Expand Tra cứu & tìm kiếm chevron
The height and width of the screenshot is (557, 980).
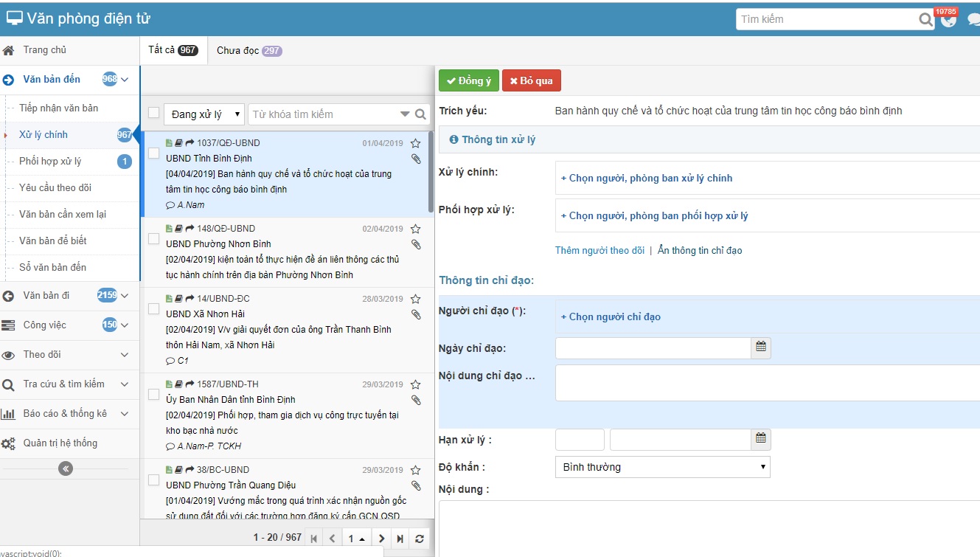pos(125,384)
